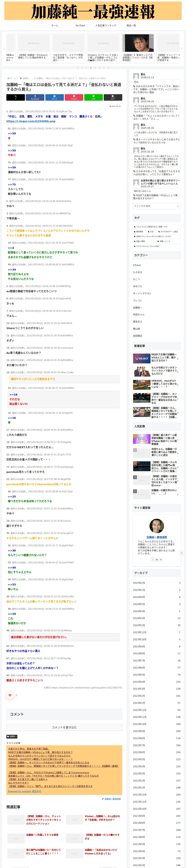Open carousel card about Vtuberにスパチャしてる奴

[x=103, y=48]
